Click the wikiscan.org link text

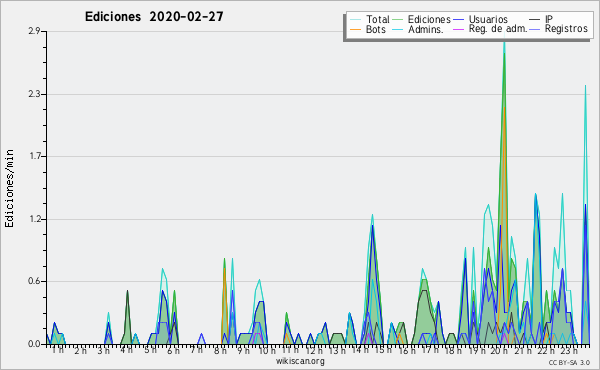(300, 361)
